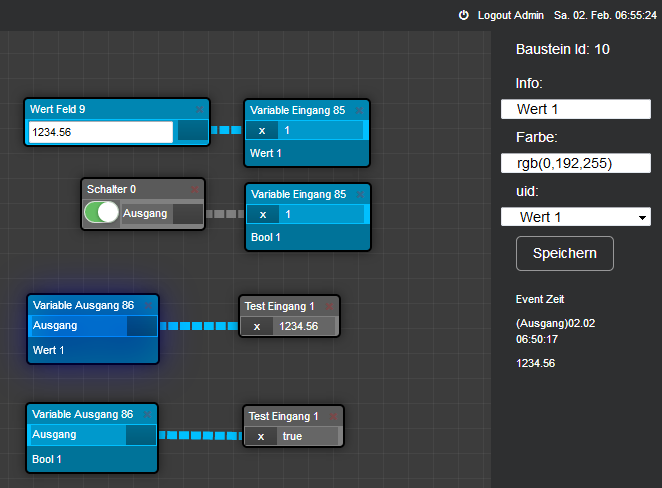The image size is (662, 488).
Task: Close Test Eingang 1 block showing 1234.56
Action: 329,306
